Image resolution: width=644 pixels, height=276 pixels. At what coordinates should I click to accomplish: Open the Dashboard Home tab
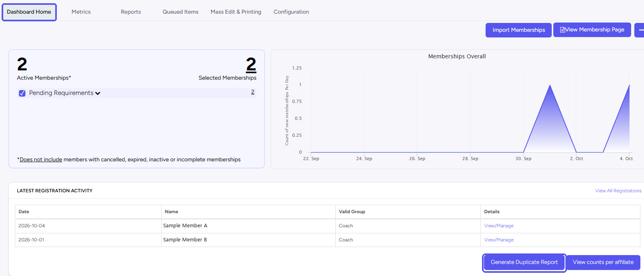point(29,12)
